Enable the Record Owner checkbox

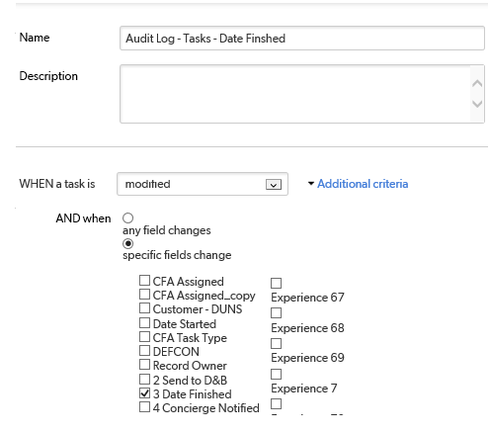click(144, 364)
